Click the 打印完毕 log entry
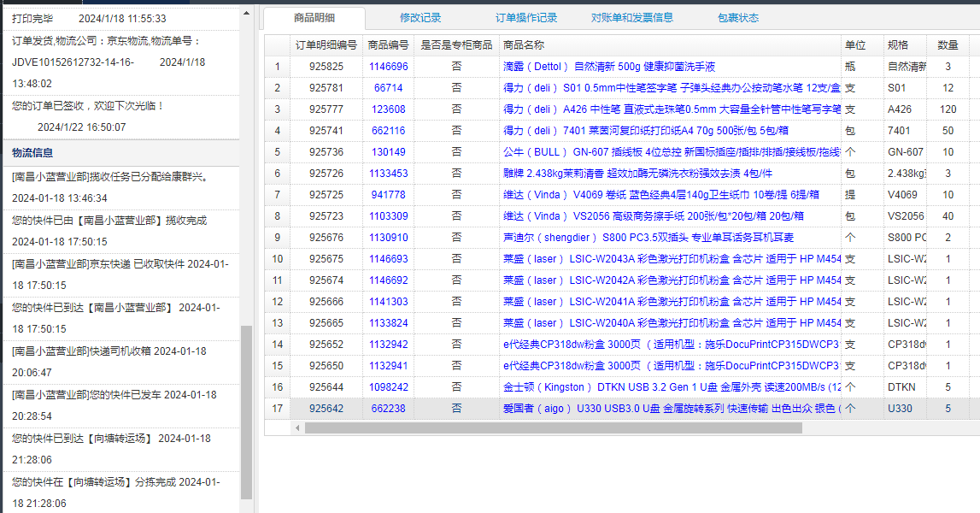Image resolution: width=980 pixels, height=513 pixels. point(121,19)
